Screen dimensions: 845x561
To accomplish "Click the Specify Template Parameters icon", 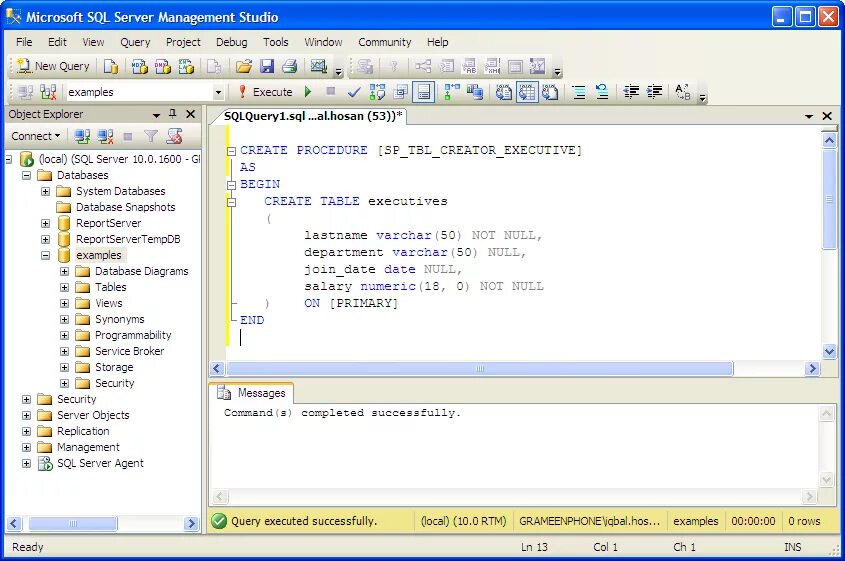I will pos(683,92).
